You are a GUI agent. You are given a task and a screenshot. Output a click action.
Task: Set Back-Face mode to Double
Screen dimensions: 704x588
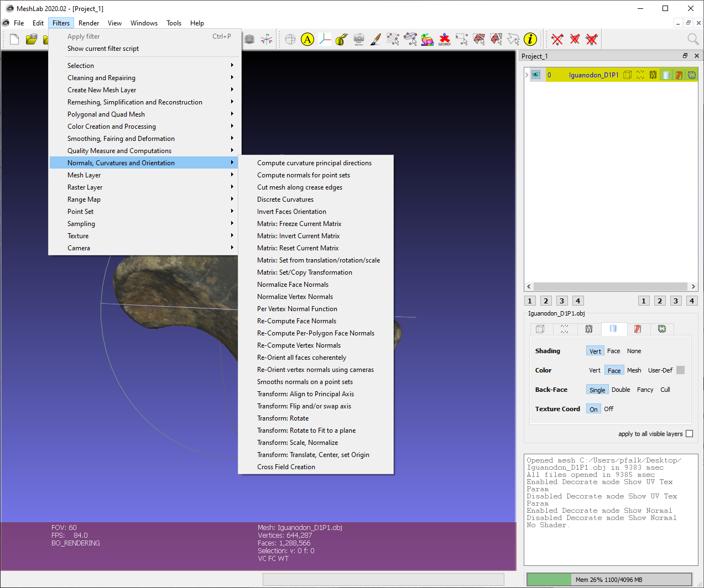(620, 389)
